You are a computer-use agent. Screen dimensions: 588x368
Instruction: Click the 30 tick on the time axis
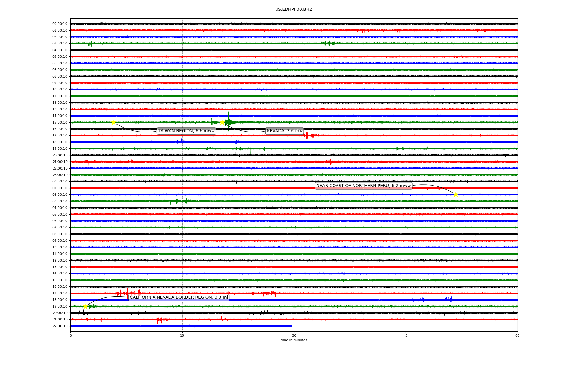[294, 335]
